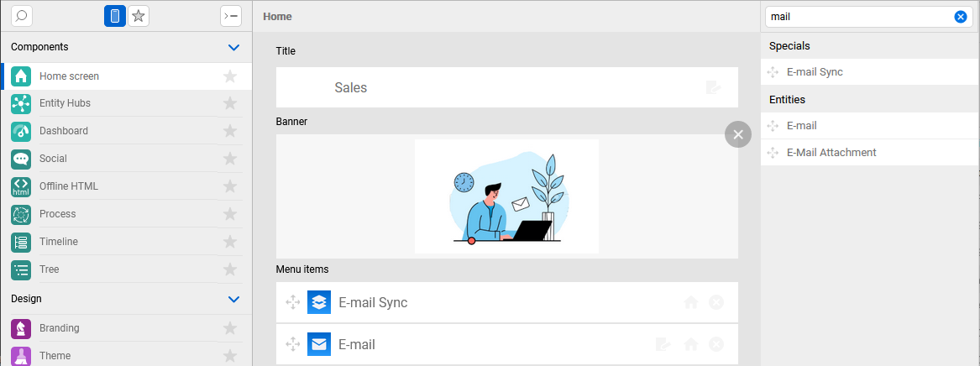Collapse the Design section chevron
The height and width of the screenshot is (366, 980).
point(234,299)
